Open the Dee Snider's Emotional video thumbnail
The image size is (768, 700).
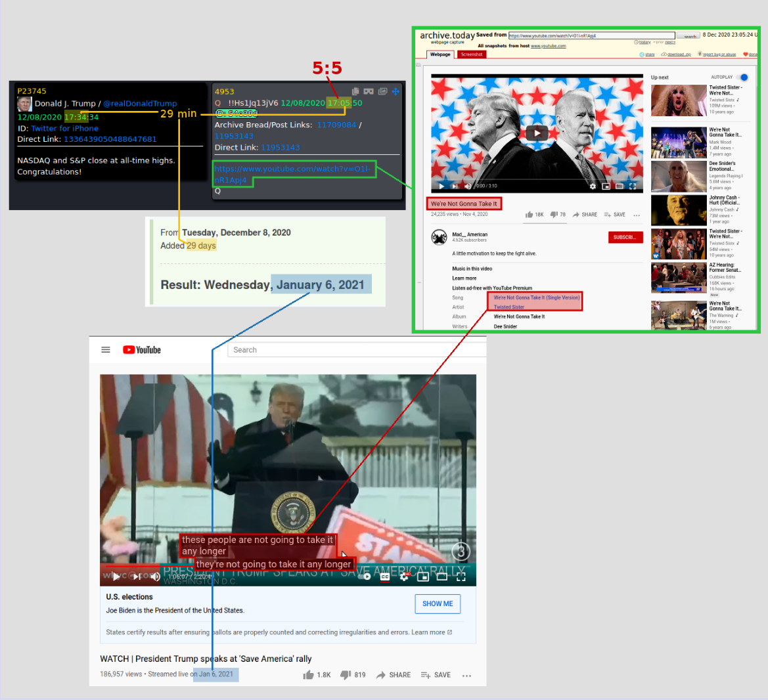pos(679,176)
